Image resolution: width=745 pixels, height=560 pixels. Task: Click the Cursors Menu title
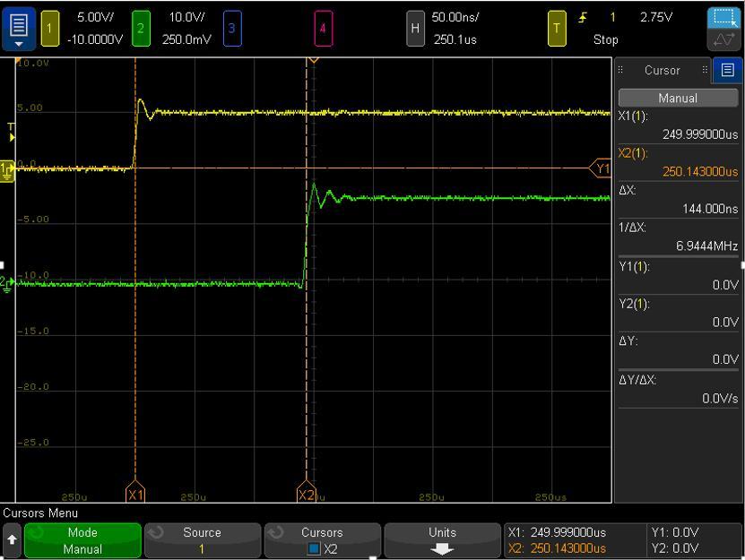coord(40,513)
